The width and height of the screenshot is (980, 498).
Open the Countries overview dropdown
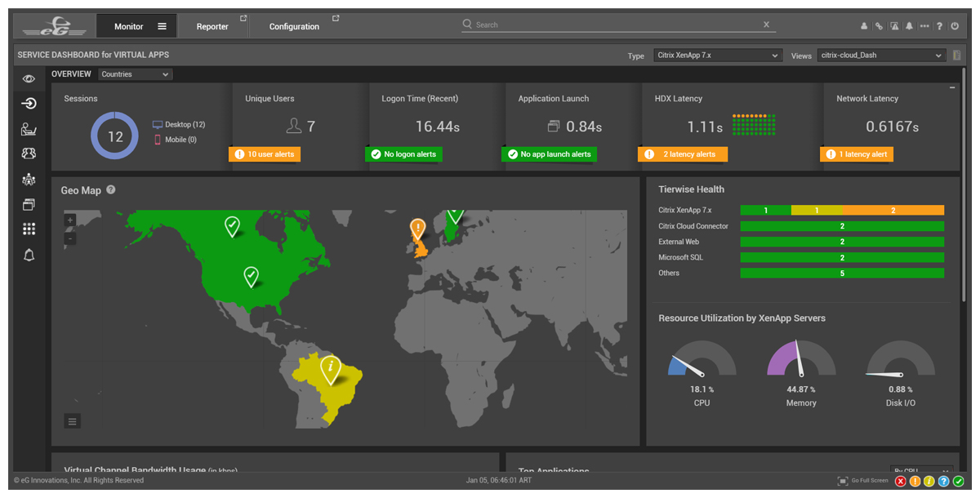(x=136, y=74)
